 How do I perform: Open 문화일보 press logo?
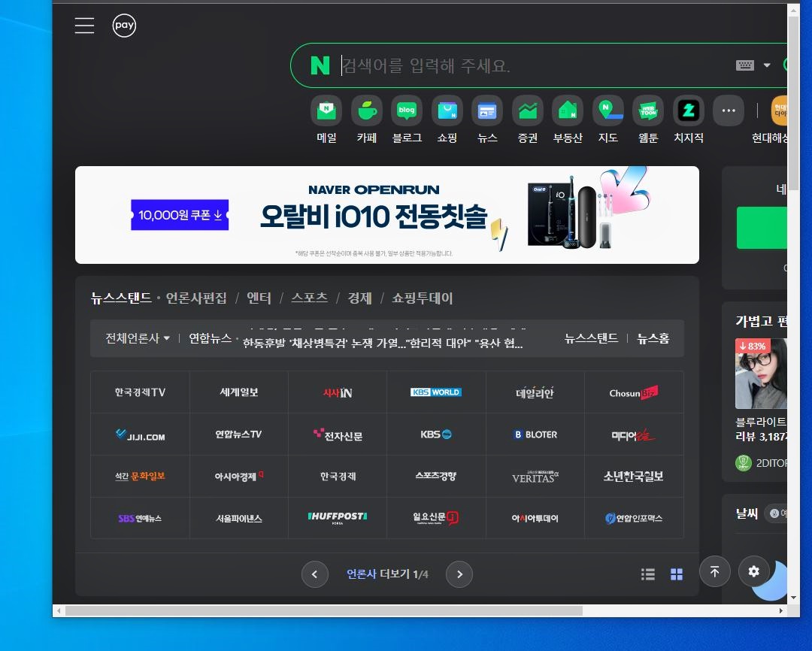140,477
